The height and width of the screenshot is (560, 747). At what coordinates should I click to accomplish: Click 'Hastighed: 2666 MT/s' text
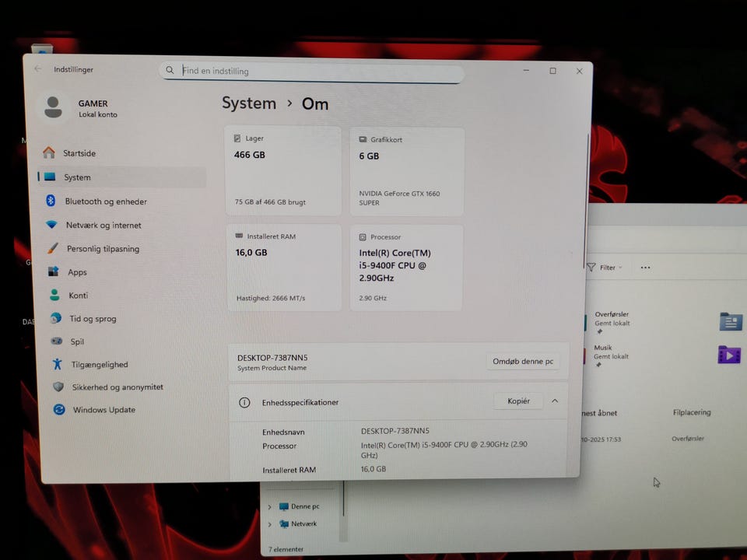(x=271, y=298)
